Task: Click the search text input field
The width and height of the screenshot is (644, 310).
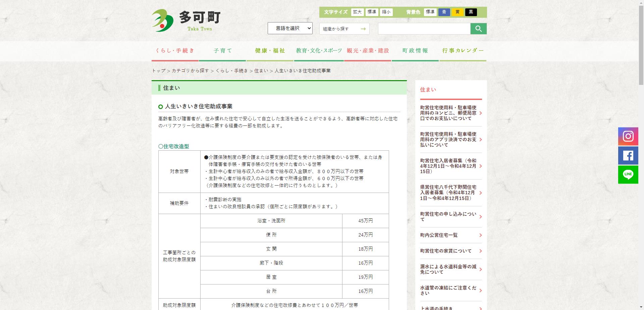Action: (x=424, y=29)
